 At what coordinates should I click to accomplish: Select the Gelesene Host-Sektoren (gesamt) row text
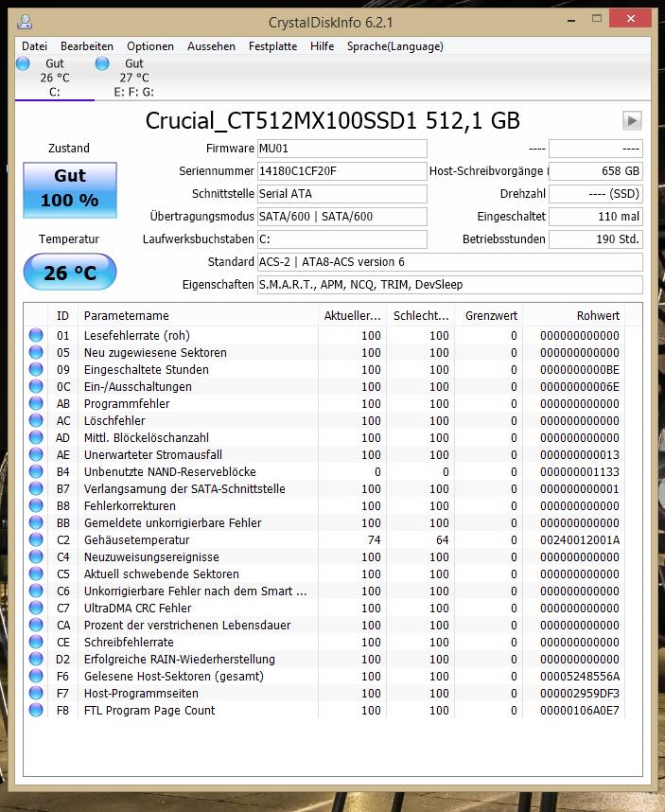tap(174, 677)
